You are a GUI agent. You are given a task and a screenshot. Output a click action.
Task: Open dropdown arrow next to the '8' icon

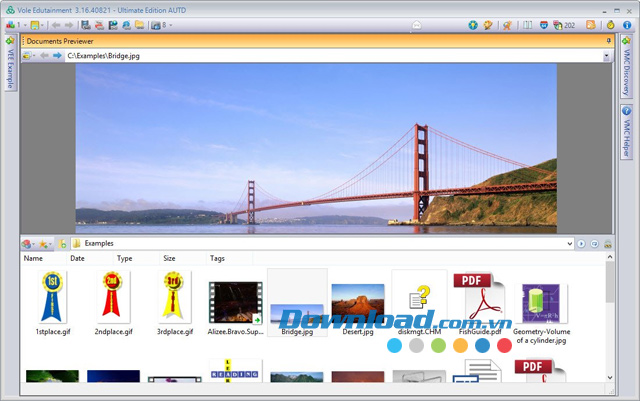tap(171, 25)
